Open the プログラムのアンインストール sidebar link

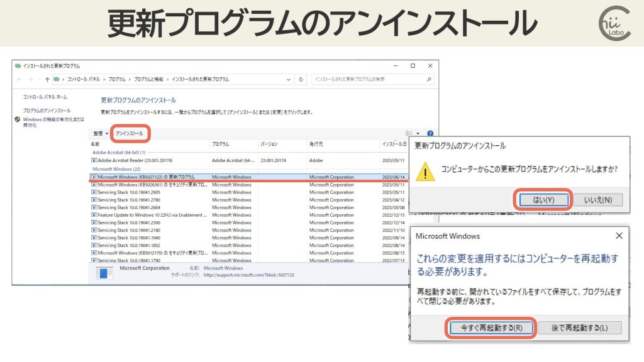click(x=47, y=111)
